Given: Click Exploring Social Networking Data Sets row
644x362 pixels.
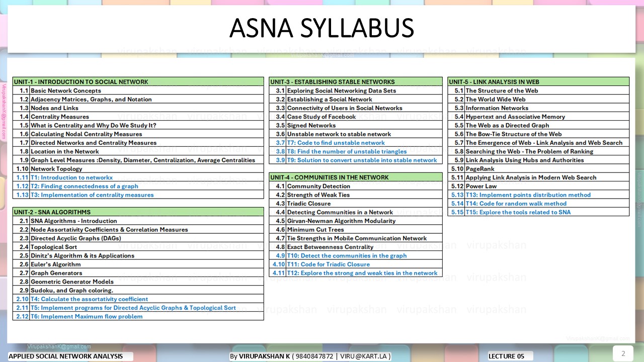Looking at the screenshot, I should pyautogui.click(x=356, y=90).
